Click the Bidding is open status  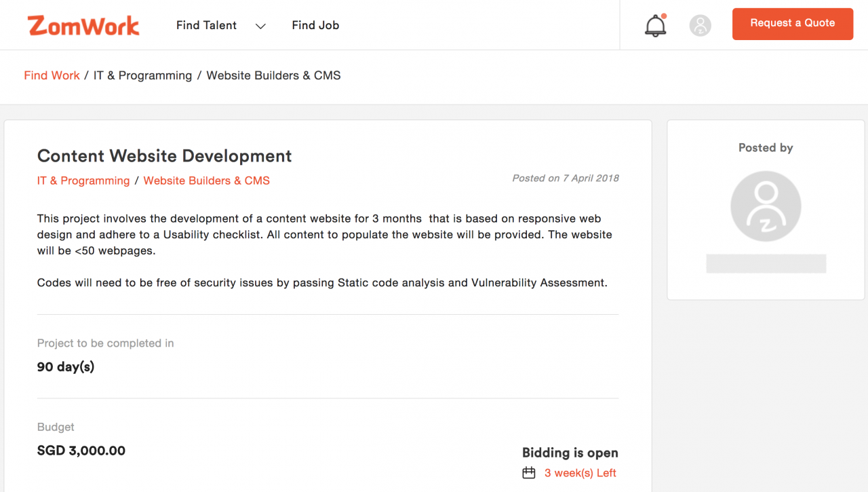pyautogui.click(x=570, y=453)
